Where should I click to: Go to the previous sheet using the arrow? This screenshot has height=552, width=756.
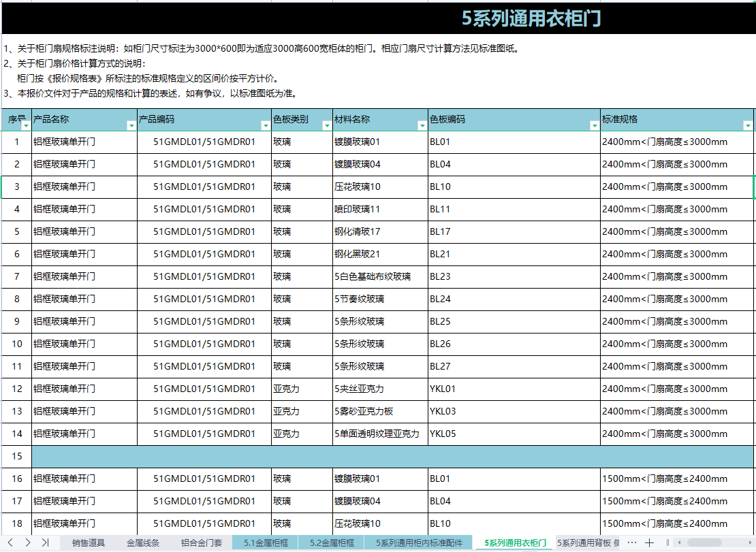point(10,542)
